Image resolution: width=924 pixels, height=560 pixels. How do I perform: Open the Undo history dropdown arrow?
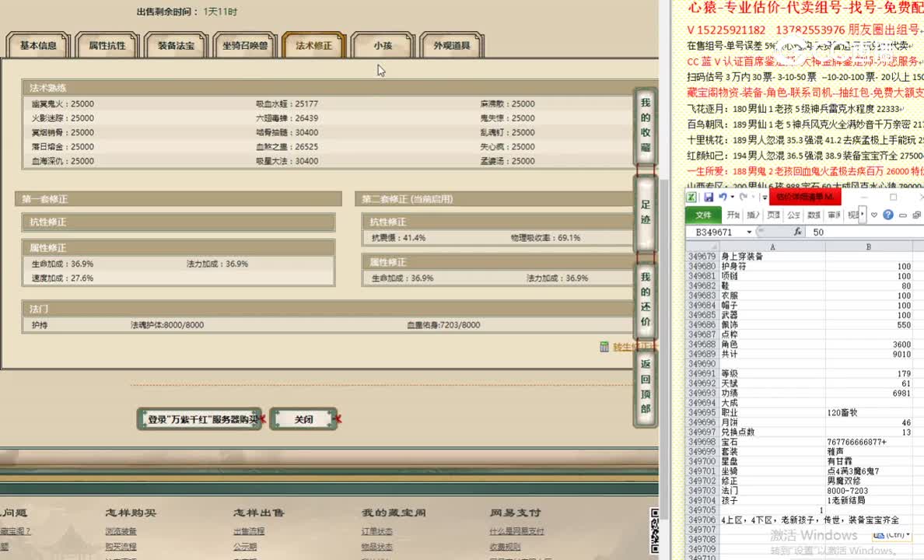click(730, 198)
